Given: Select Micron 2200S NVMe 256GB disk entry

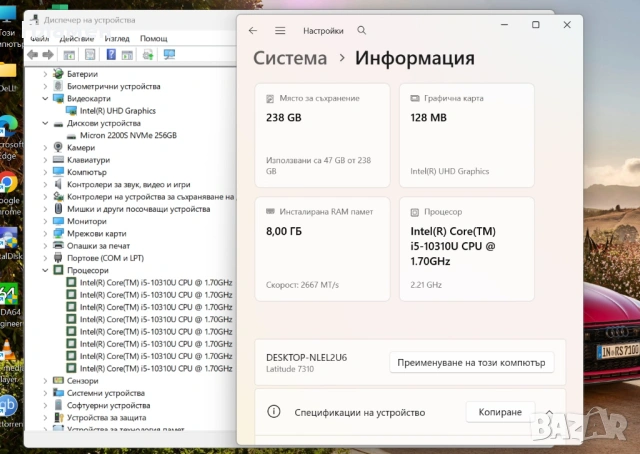Looking at the screenshot, I should point(128,135).
